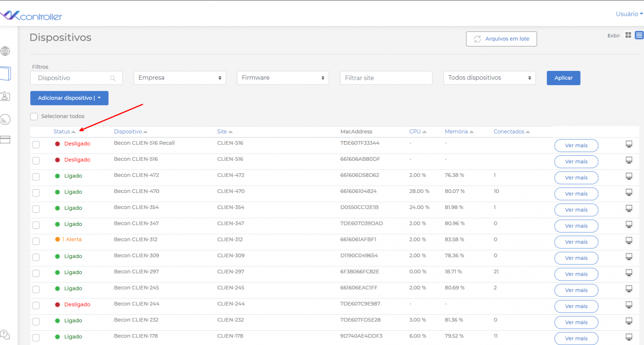The height and width of the screenshot is (345, 644).
Task: Open the globe icon in sidebar
Action: pyautogui.click(x=5, y=51)
